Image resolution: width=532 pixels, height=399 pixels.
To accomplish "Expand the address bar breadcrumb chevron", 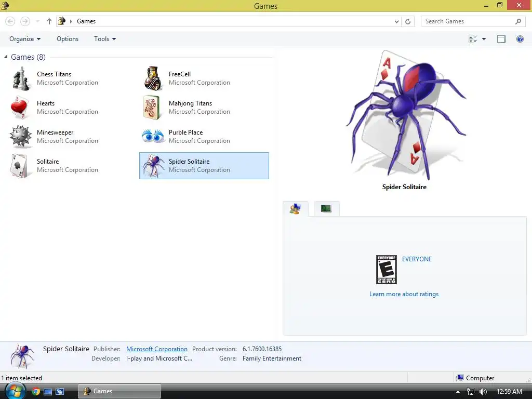I will tap(71, 21).
